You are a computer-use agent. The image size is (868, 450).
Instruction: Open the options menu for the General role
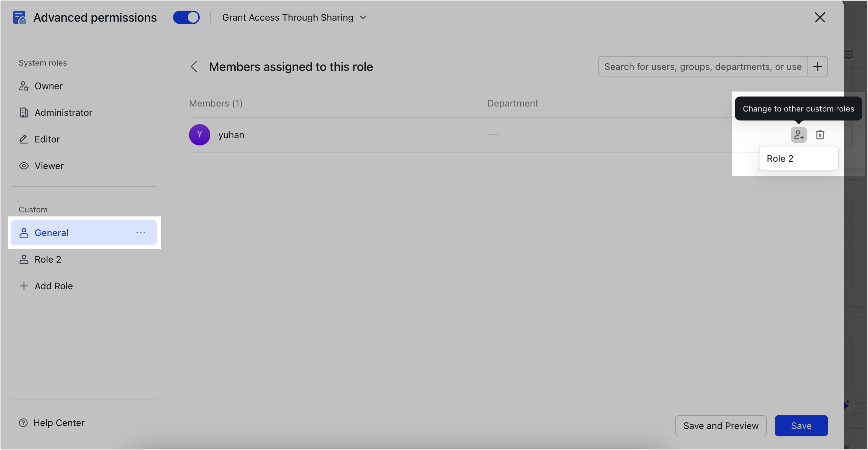[141, 233]
